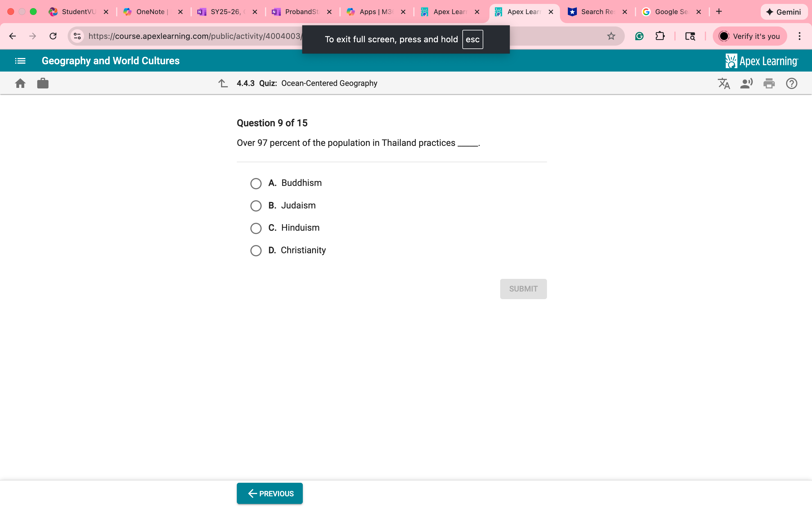This screenshot has width=812, height=507.
Task: Open the translate language icon
Action: 724,83
